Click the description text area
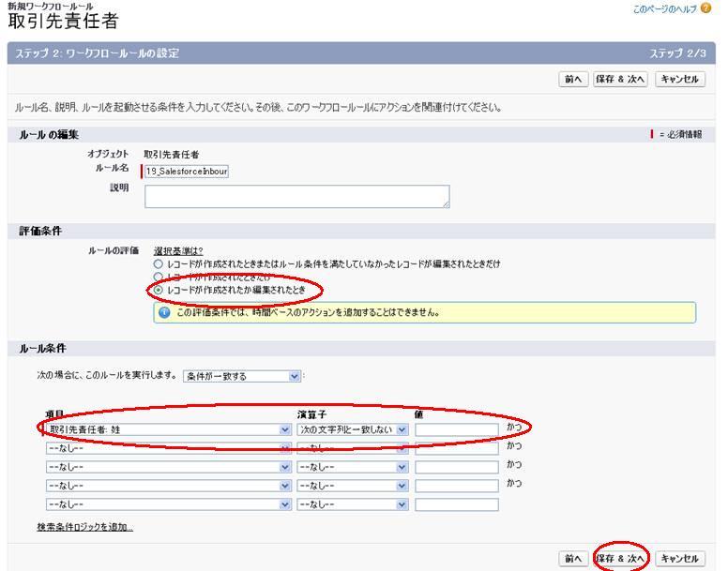The width and height of the screenshot is (728, 571). (296, 196)
